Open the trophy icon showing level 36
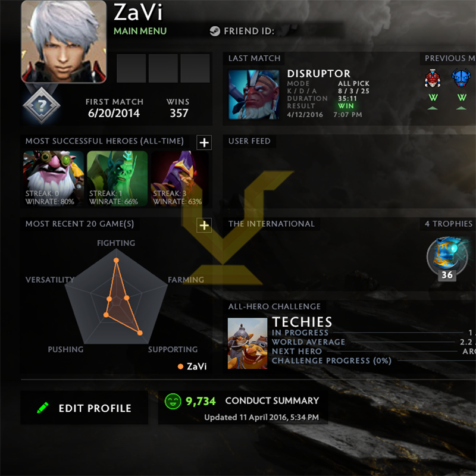The width and height of the screenshot is (476, 476). click(x=447, y=258)
